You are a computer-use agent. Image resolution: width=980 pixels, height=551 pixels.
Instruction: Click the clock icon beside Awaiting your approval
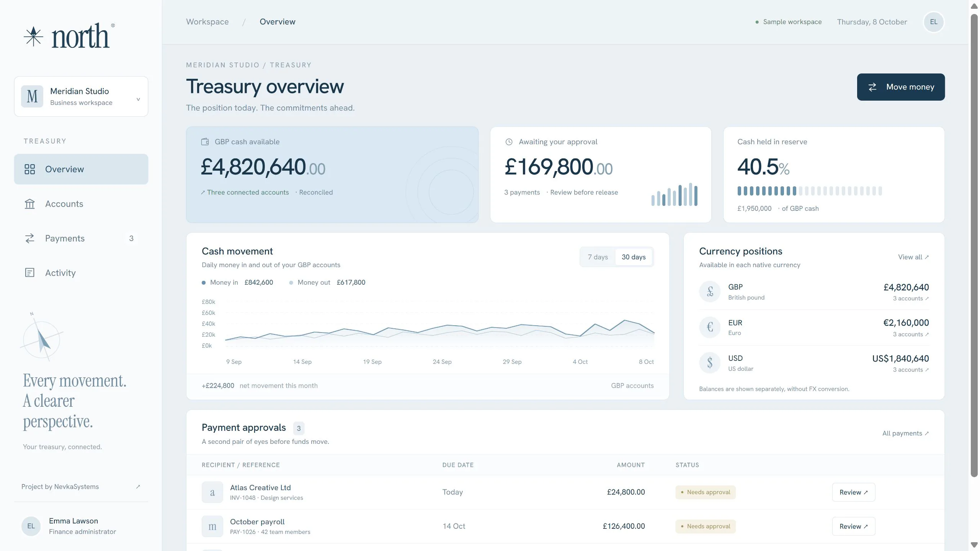[509, 142]
